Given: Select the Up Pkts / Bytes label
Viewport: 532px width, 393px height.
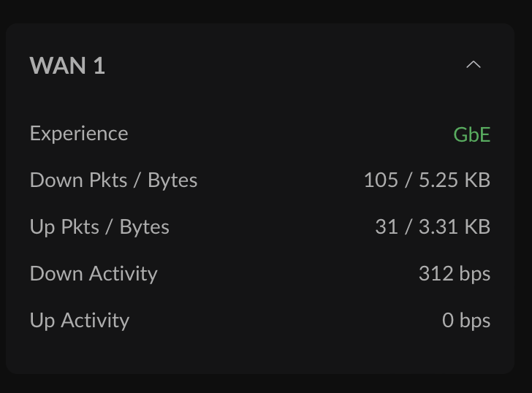Looking at the screenshot, I should point(99,227).
